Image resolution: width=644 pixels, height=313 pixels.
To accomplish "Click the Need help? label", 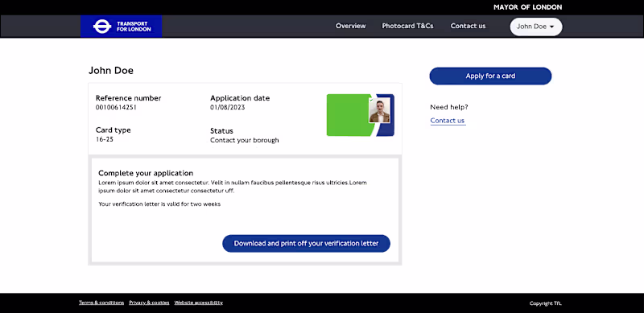I will coord(449,107).
